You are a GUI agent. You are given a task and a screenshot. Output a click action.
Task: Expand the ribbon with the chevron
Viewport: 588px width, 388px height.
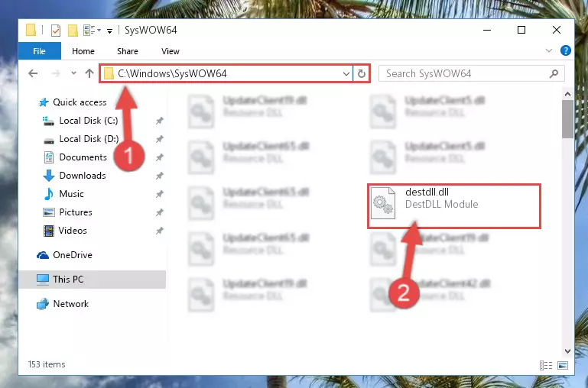(x=549, y=50)
